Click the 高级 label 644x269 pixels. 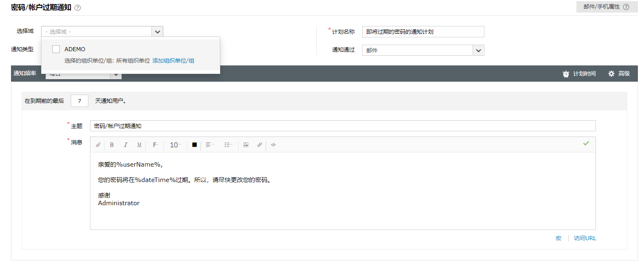[x=624, y=74]
